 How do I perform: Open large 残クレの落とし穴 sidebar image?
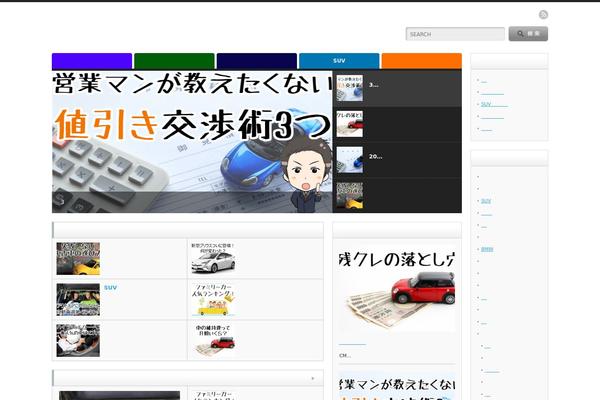tap(397, 289)
